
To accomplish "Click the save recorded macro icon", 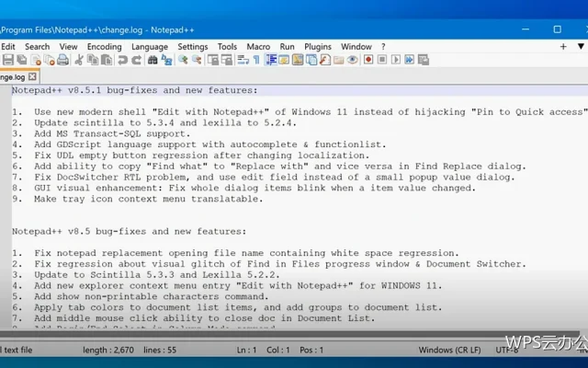I will (x=423, y=60).
